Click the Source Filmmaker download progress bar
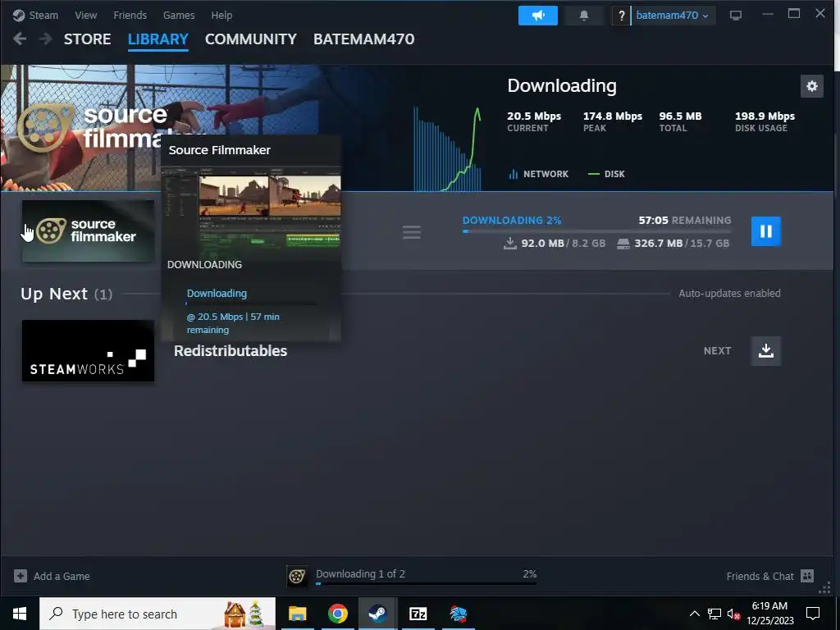The width and height of the screenshot is (840, 630). coord(597,231)
